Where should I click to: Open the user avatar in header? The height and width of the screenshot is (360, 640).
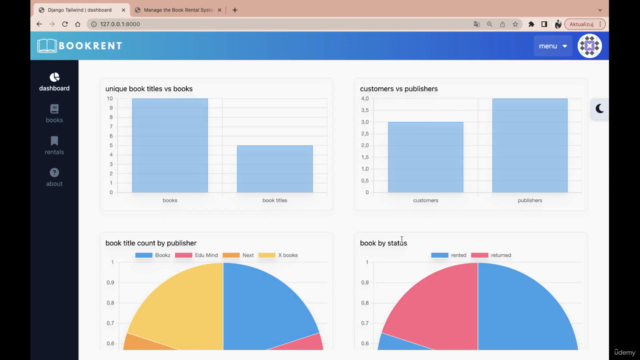click(x=589, y=46)
